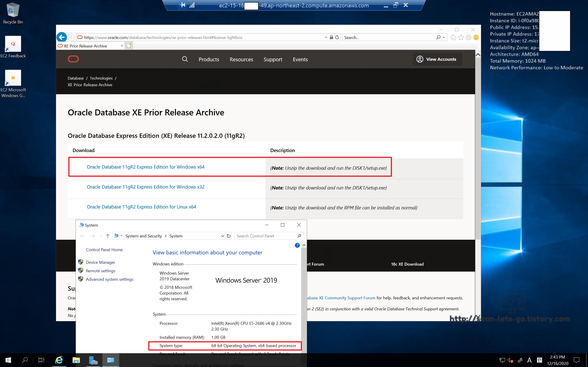Click the IE back arrow button

click(x=62, y=37)
